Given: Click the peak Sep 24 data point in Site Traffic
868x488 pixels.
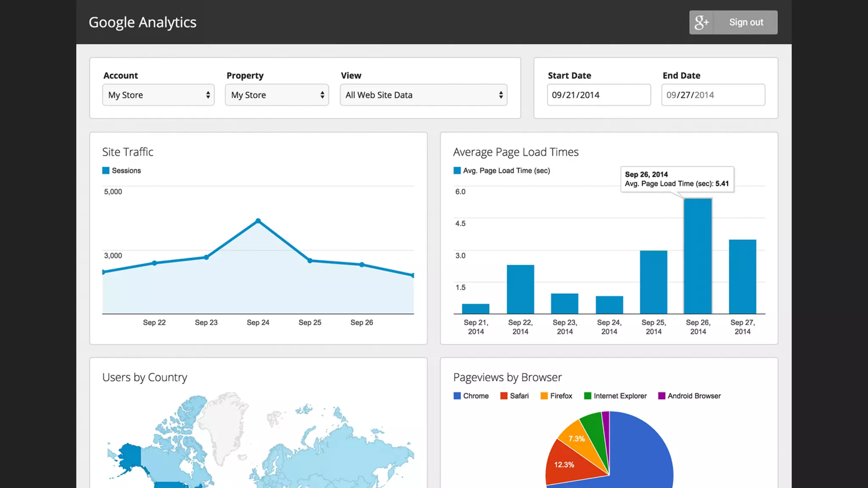Looking at the screenshot, I should tap(258, 221).
